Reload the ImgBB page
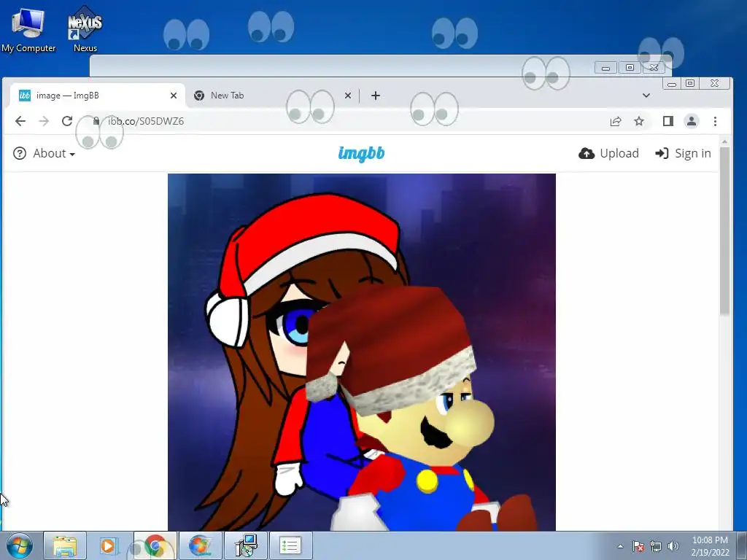Screen dimensions: 747x560 coord(67,121)
